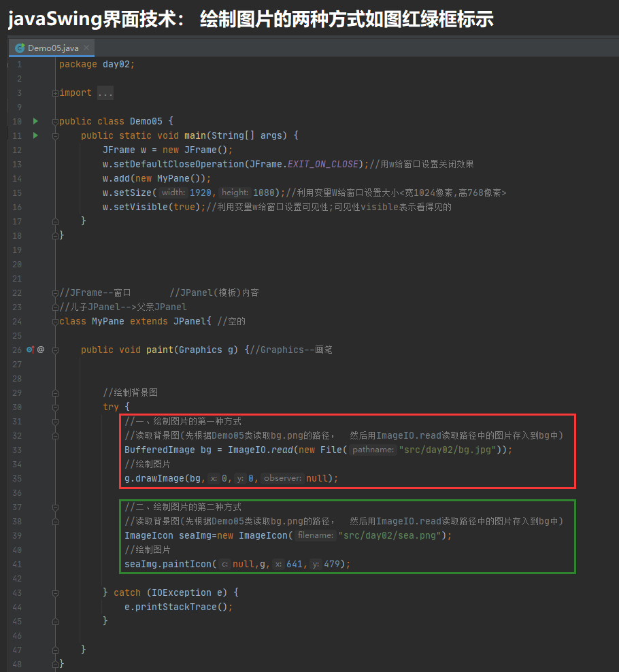Run the Demo05 class using gutter play icon

click(x=35, y=120)
